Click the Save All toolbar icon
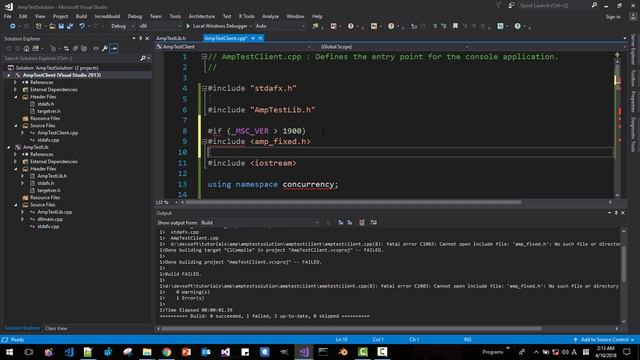Image resolution: width=640 pixels, height=360 pixels. 70,26
